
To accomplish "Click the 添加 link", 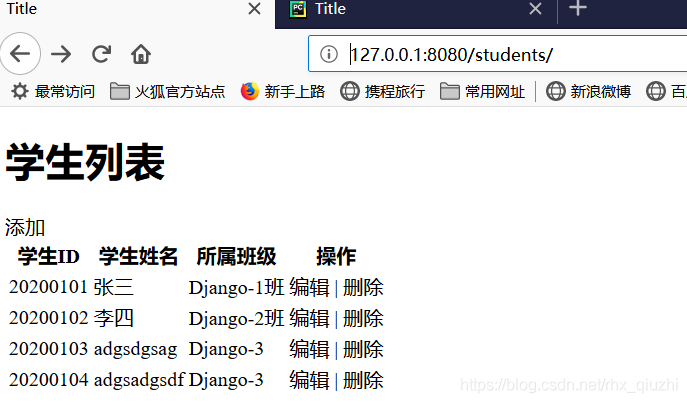I will (x=25, y=227).
